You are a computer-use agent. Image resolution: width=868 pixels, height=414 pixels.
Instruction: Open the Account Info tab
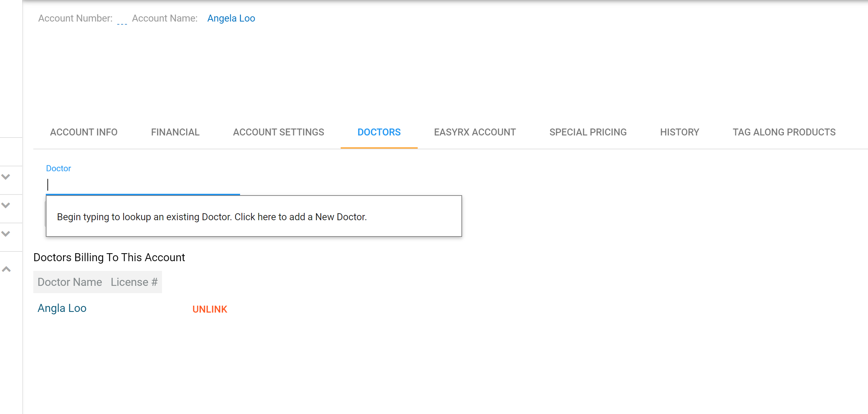(x=84, y=132)
